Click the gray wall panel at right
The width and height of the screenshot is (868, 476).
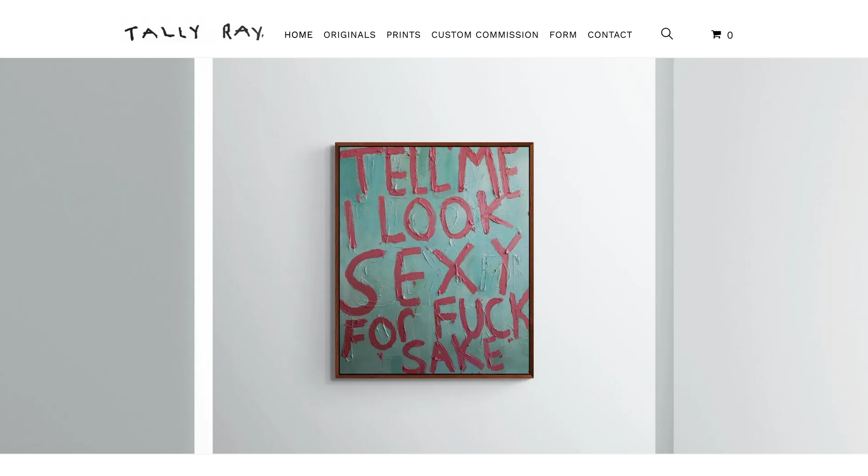771,256
